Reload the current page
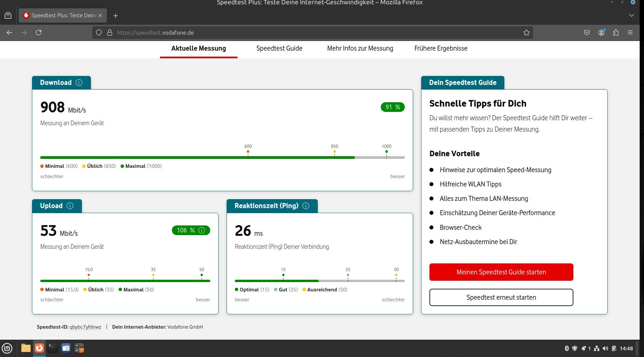 point(39,33)
